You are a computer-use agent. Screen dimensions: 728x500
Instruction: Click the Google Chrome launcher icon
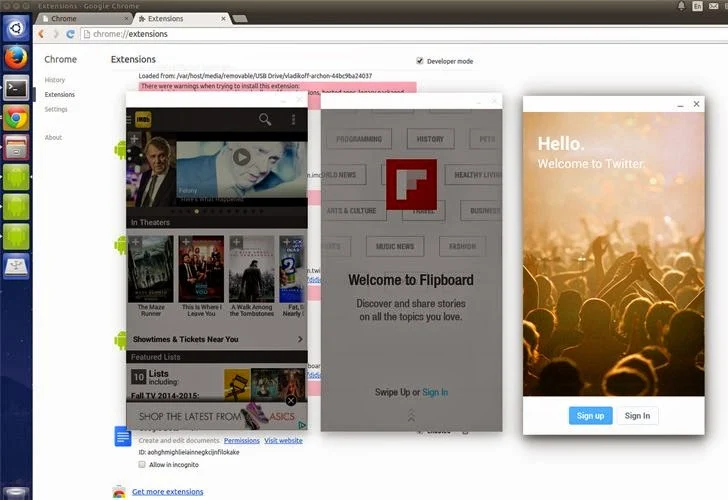[x=16, y=117]
